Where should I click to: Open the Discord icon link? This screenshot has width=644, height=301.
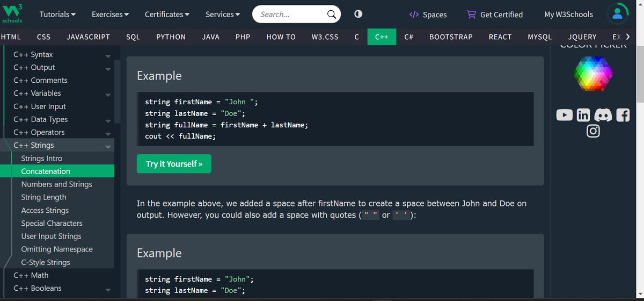point(603,114)
